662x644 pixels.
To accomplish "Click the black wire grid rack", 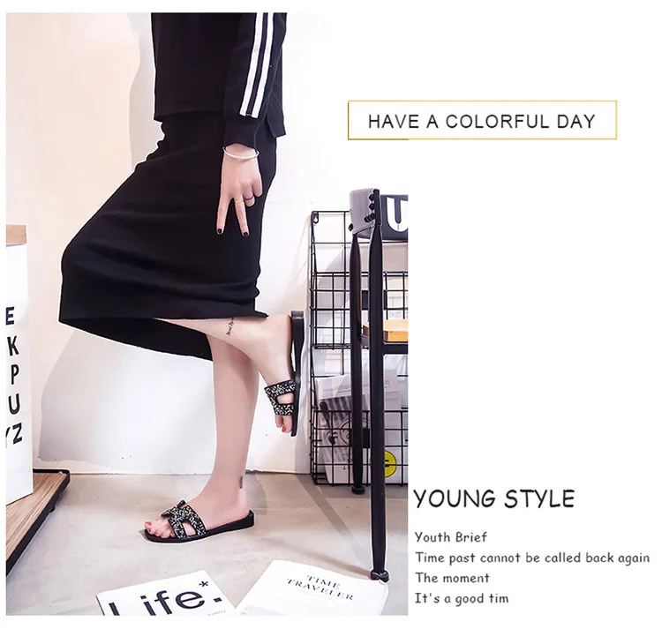I will (x=360, y=346).
